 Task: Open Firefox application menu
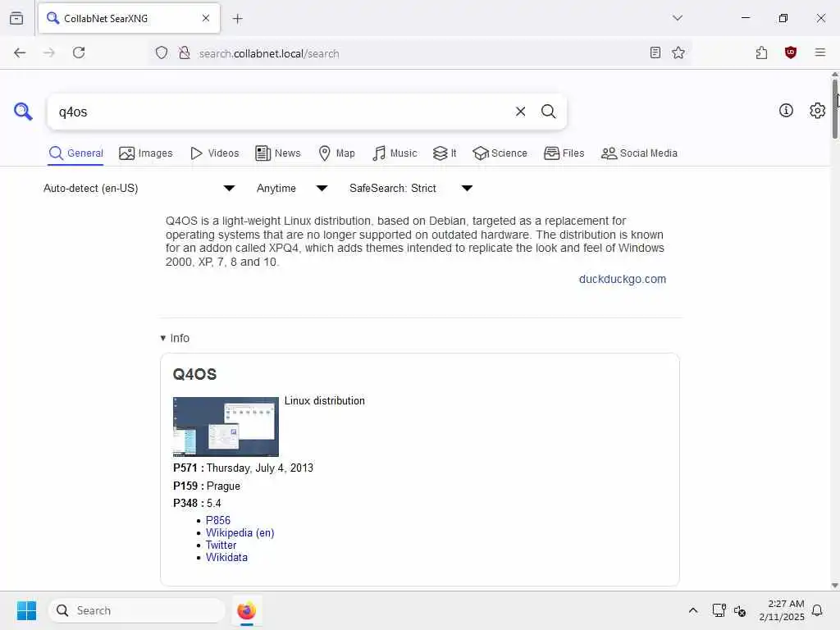(x=819, y=52)
